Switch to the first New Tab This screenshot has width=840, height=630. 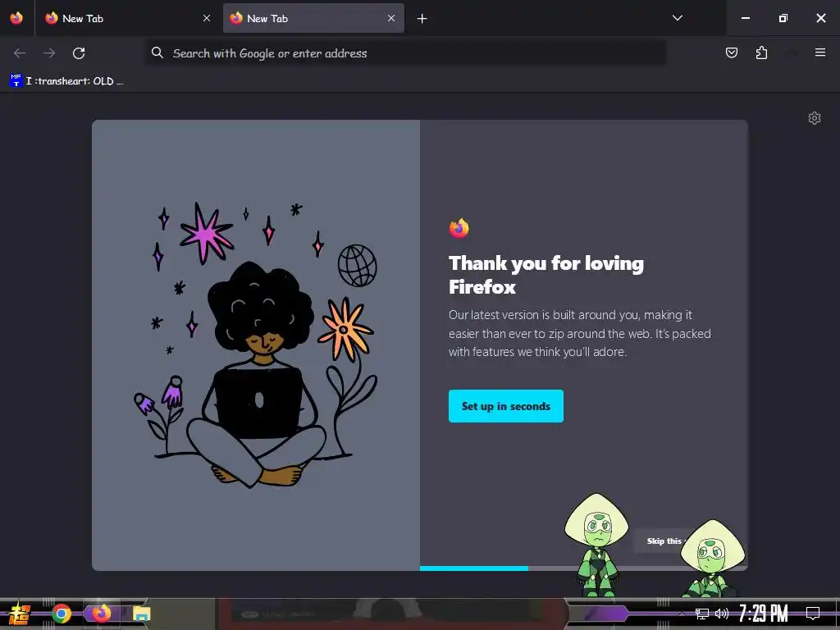click(x=128, y=18)
